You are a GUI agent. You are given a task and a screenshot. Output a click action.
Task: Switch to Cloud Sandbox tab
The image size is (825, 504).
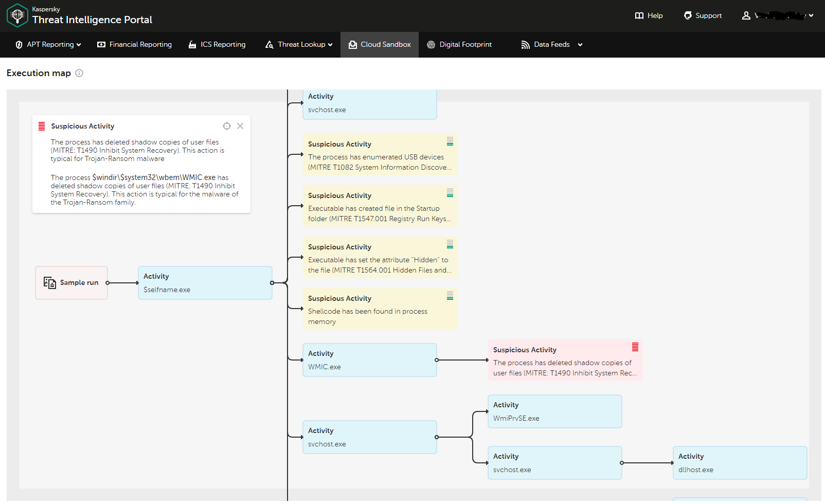380,45
